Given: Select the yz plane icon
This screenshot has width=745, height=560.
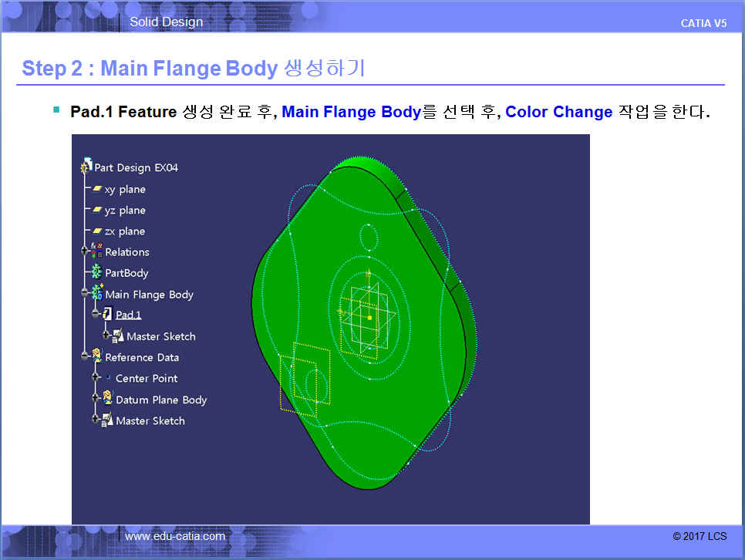Looking at the screenshot, I should (97, 210).
